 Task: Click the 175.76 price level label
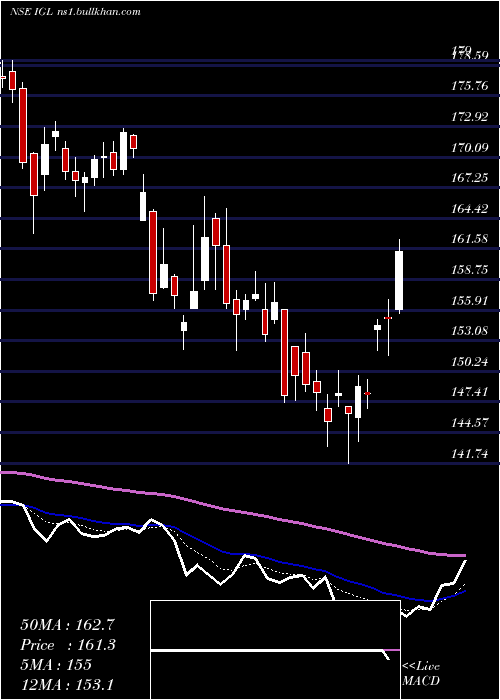pos(469,86)
